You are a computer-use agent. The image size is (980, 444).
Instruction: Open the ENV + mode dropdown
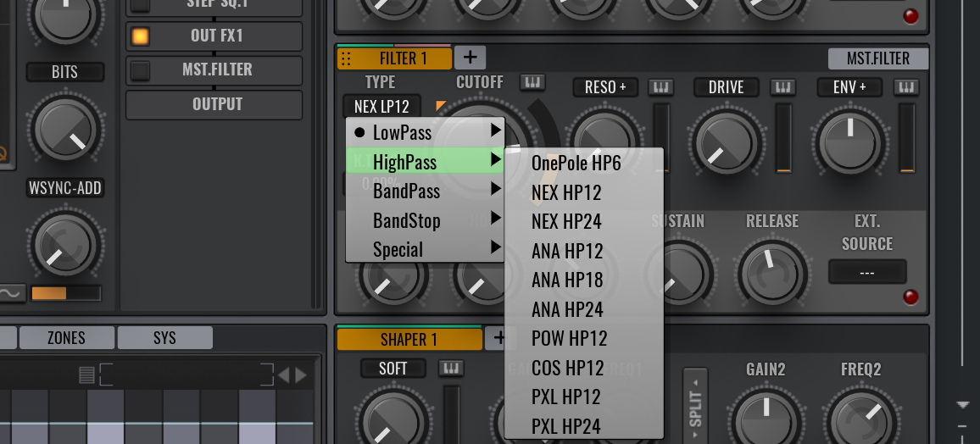click(x=849, y=87)
